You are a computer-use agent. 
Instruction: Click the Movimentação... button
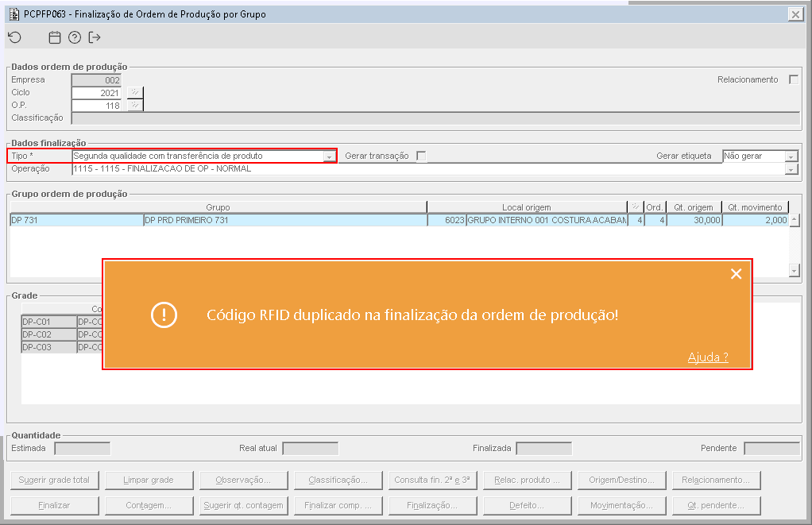click(x=621, y=505)
